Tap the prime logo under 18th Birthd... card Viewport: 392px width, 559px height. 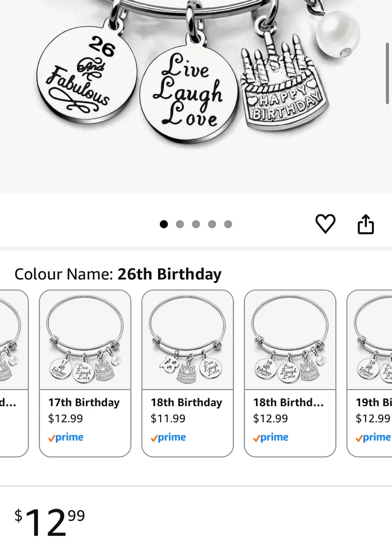(x=271, y=437)
